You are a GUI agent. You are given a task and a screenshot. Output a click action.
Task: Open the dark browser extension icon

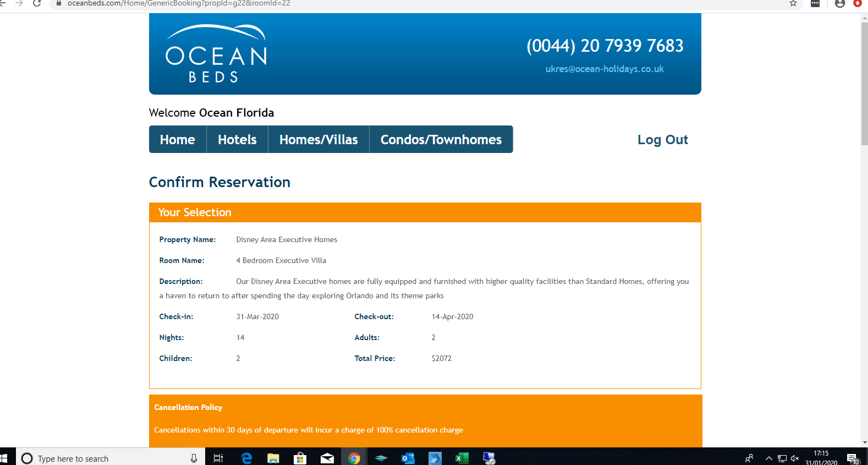pos(815,3)
